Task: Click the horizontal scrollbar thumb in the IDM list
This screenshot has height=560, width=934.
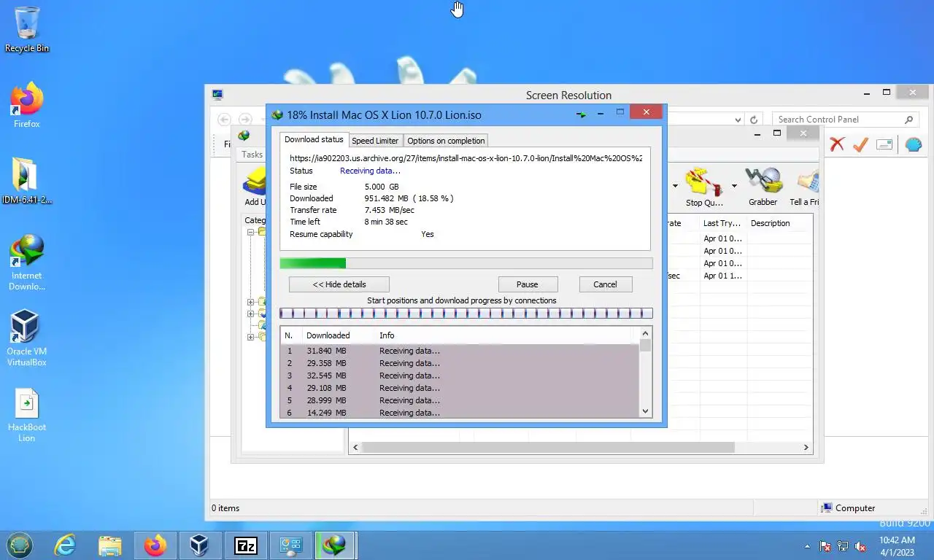Action: point(548,447)
